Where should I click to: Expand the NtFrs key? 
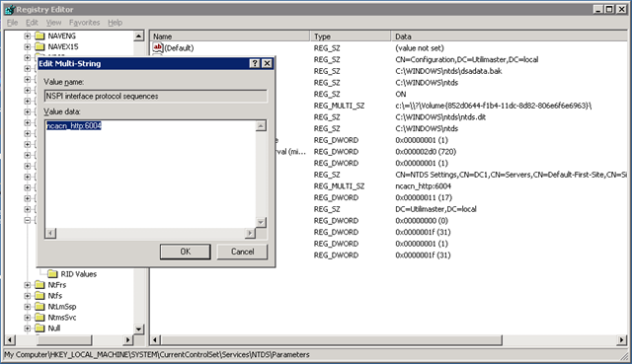[27, 285]
